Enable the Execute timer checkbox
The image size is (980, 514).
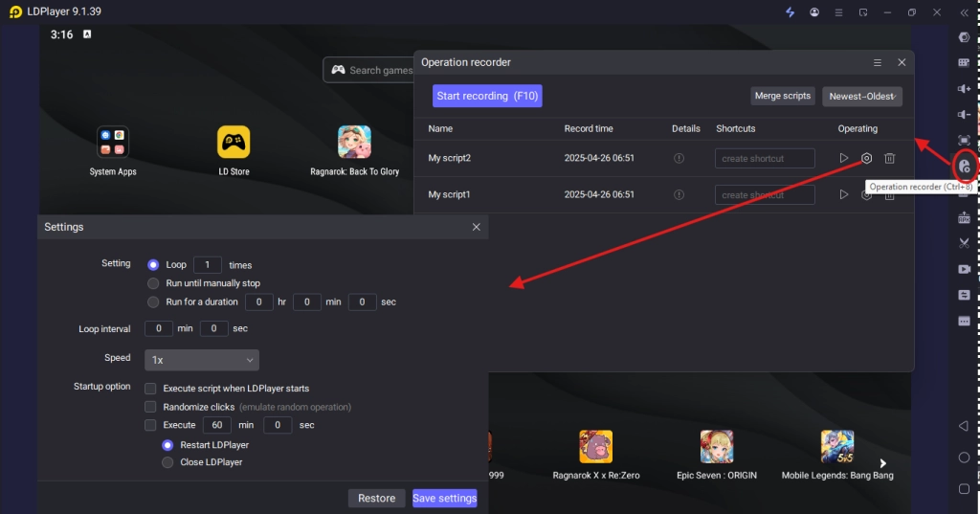[x=150, y=425]
